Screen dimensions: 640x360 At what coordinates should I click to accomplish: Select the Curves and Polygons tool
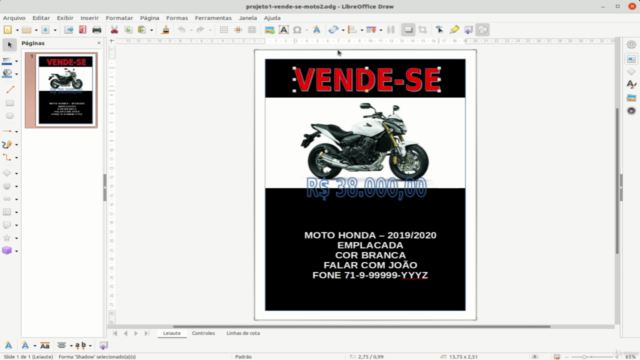7,144
